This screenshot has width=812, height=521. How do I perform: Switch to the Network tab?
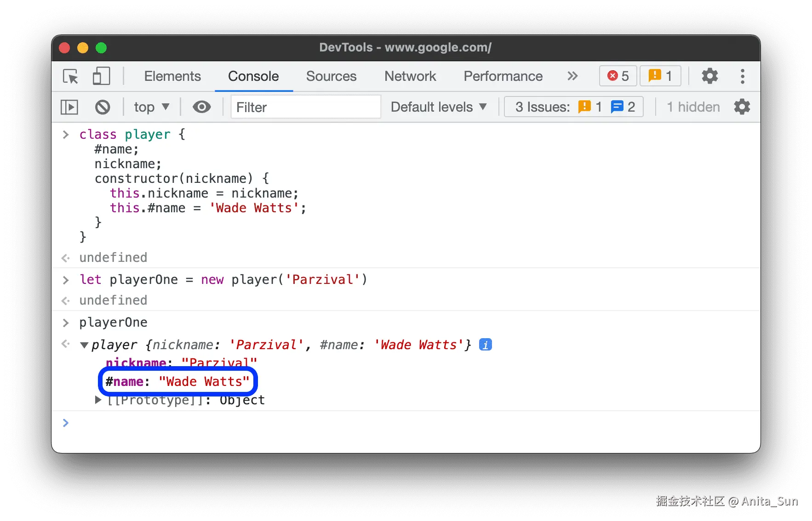(x=410, y=76)
